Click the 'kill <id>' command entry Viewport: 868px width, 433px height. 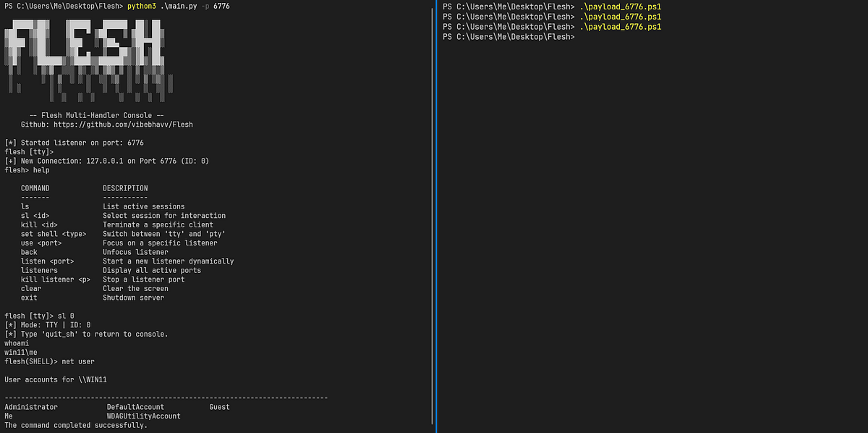pyautogui.click(x=39, y=224)
